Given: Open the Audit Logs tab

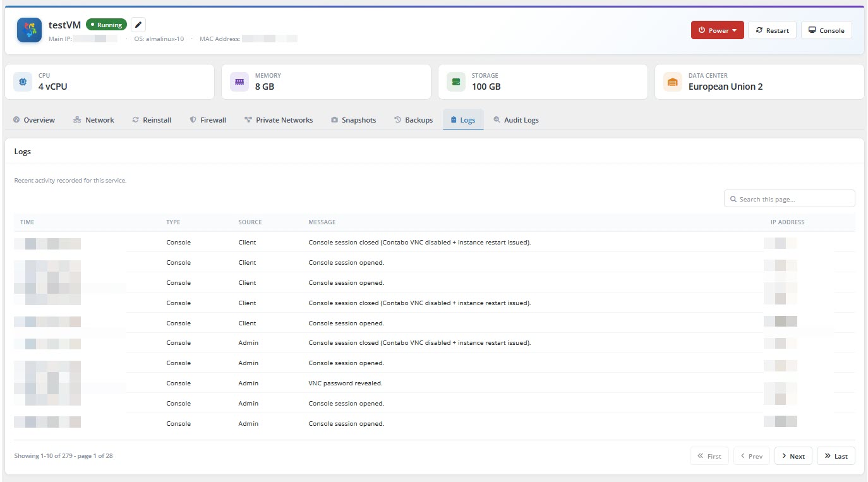Looking at the screenshot, I should (x=516, y=120).
